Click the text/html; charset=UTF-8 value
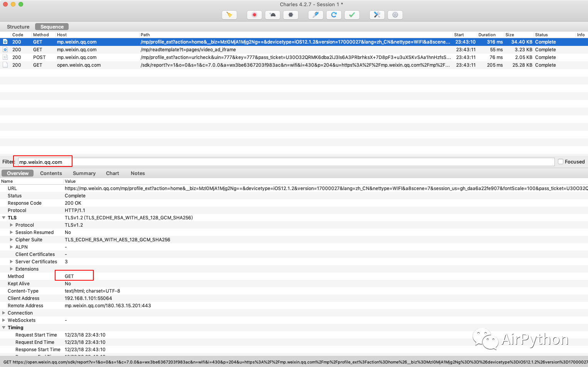Image resolution: width=588 pixels, height=367 pixels. click(x=92, y=291)
